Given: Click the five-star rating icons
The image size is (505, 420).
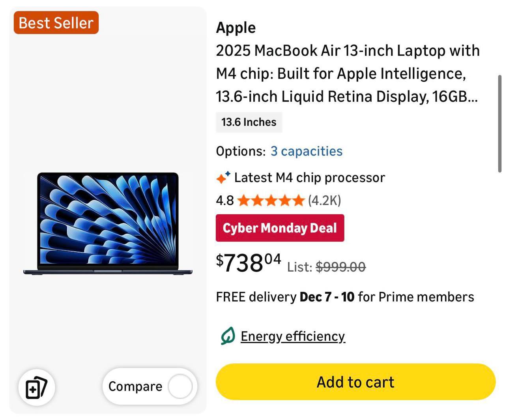Looking at the screenshot, I should pos(271,201).
